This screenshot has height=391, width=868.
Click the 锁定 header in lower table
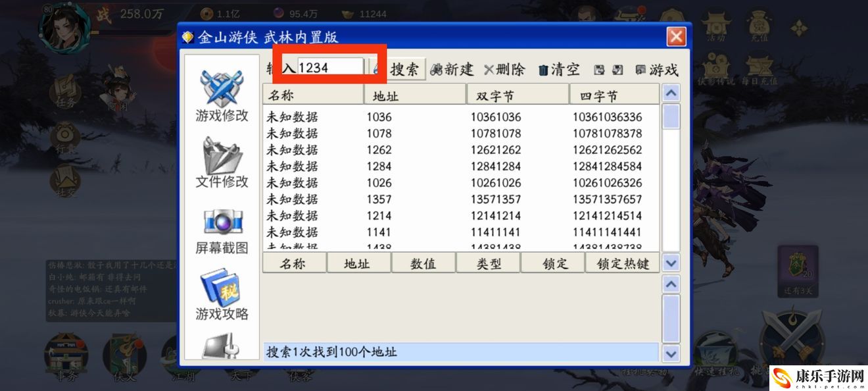pos(553,263)
